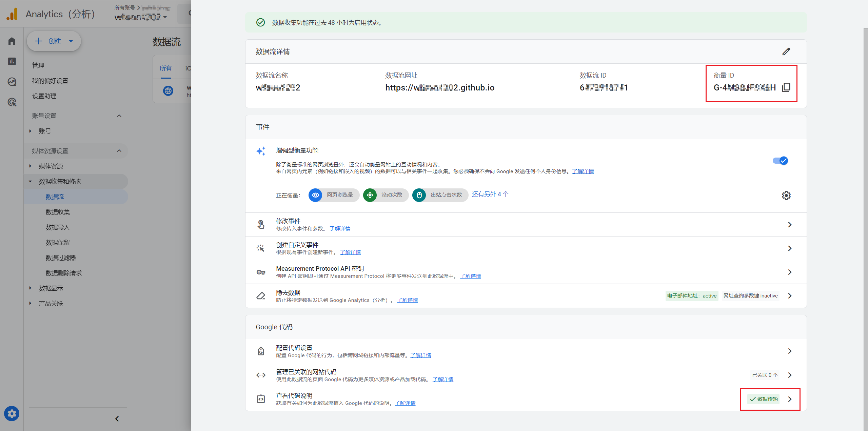Open the Reports bar chart icon
This screenshot has width=868, height=431.
point(12,61)
